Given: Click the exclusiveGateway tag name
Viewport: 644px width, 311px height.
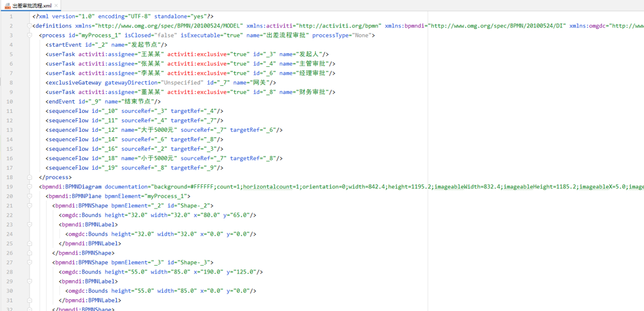Looking at the screenshot, I should (x=74, y=83).
